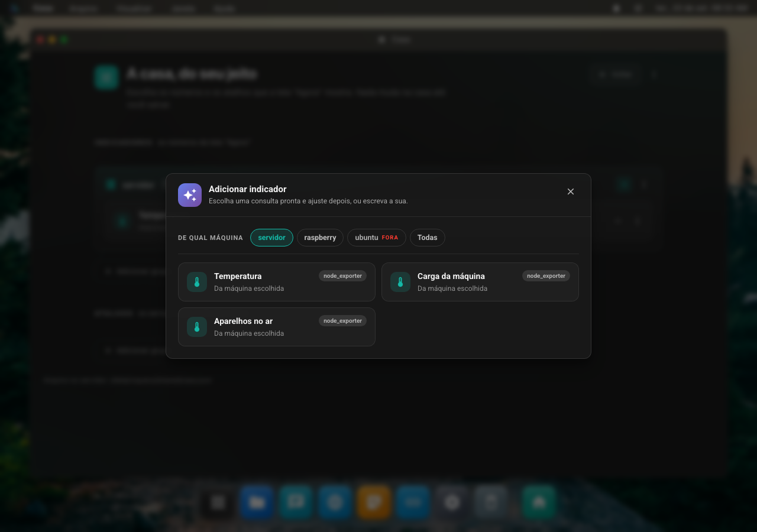Click the thermometer icon on the Carga da máquina card
This screenshot has width=757, height=532.
pos(400,282)
